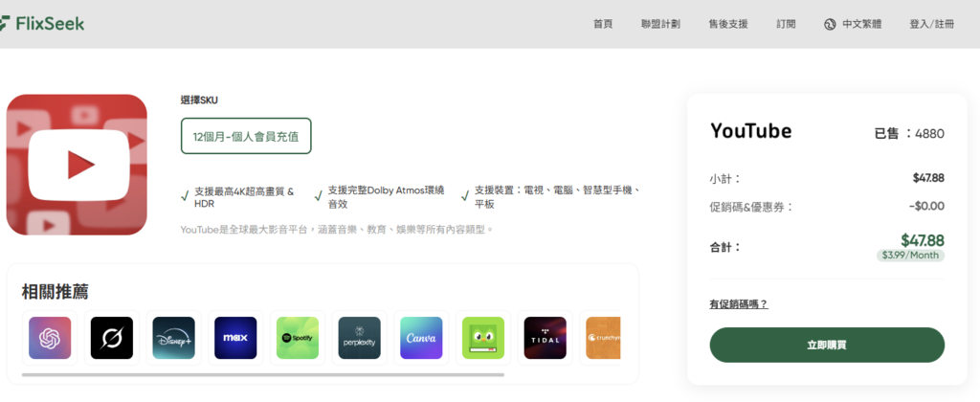Open the TIDAL recommendation icon
Screen dimensions: 980x402
[545, 338]
